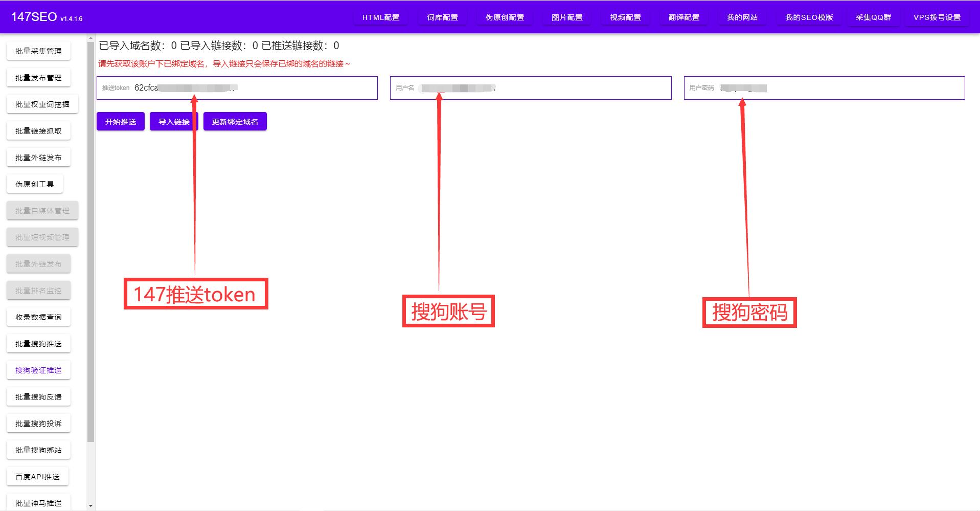Click sidebar scroll down arrow
980x511 pixels.
click(x=91, y=506)
